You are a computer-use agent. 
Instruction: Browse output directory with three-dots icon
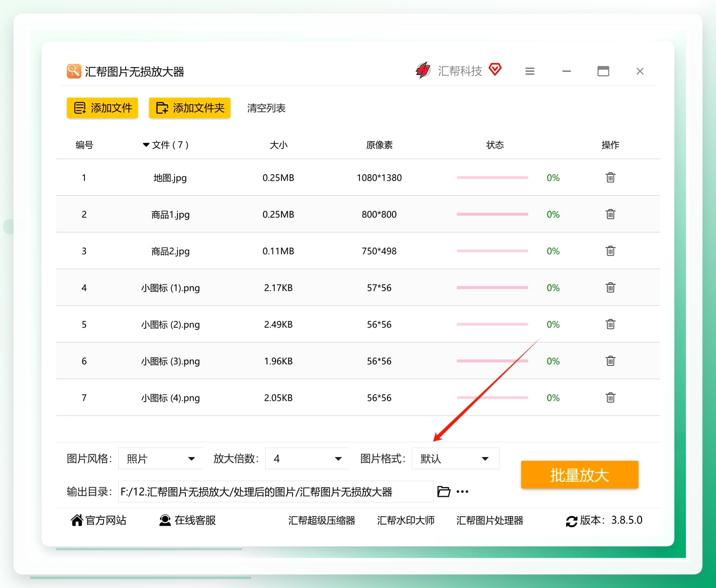click(x=463, y=491)
